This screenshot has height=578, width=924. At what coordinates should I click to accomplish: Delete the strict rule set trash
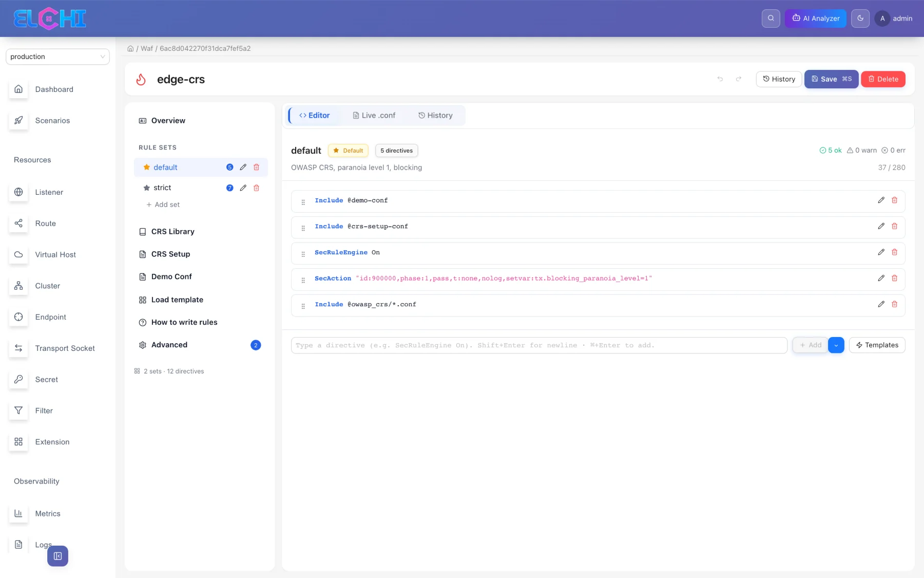(x=256, y=188)
